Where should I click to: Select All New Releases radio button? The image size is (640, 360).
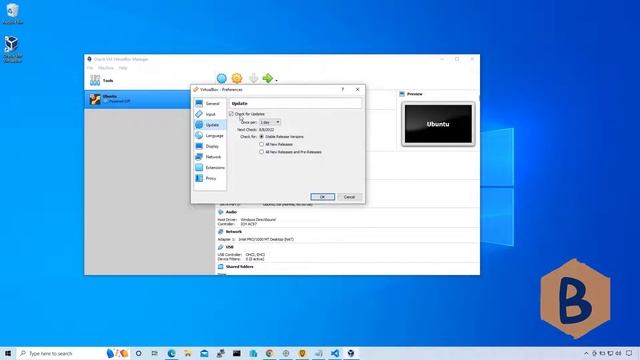click(x=262, y=144)
